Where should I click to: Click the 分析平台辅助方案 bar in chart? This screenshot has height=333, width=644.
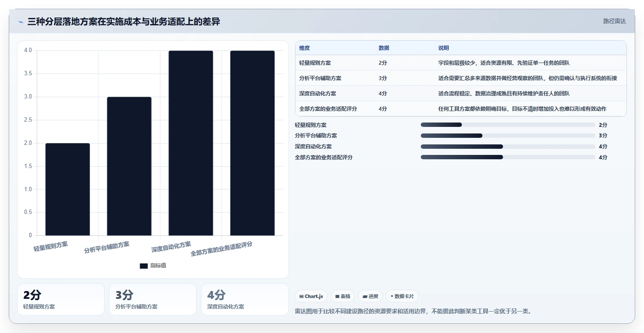click(x=129, y=166)
